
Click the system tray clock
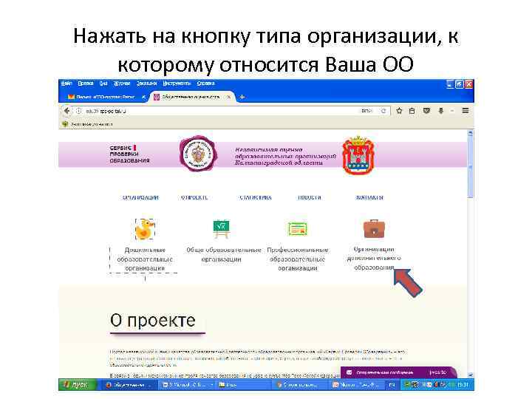click(x=463, y=385)
